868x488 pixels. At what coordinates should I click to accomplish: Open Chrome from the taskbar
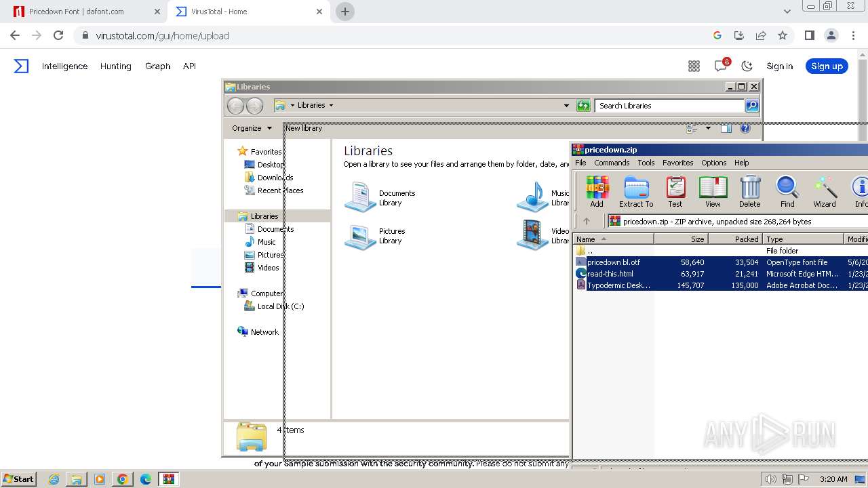pyautogui.click(x=122, y=479)
